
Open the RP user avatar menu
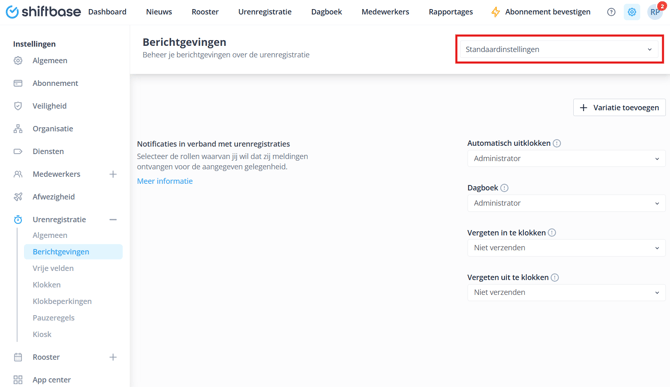click(x=655, y=12)
